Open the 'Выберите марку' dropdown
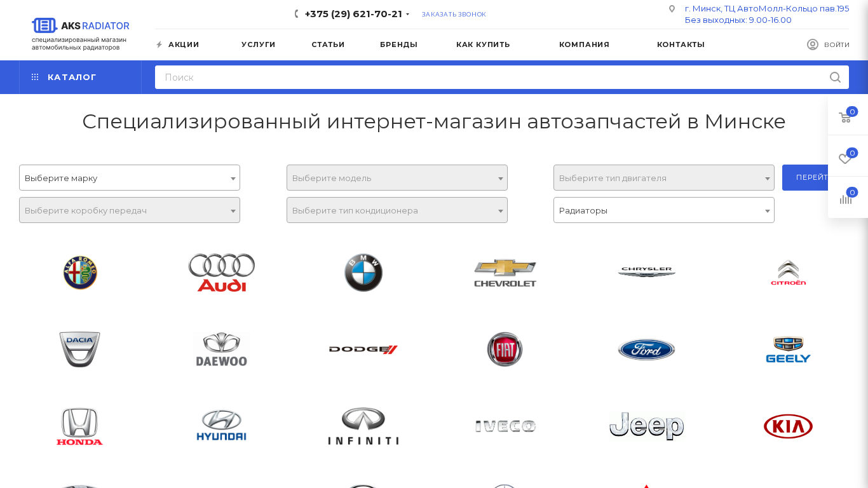Viewport: 868px width, 488px height. 130,178
